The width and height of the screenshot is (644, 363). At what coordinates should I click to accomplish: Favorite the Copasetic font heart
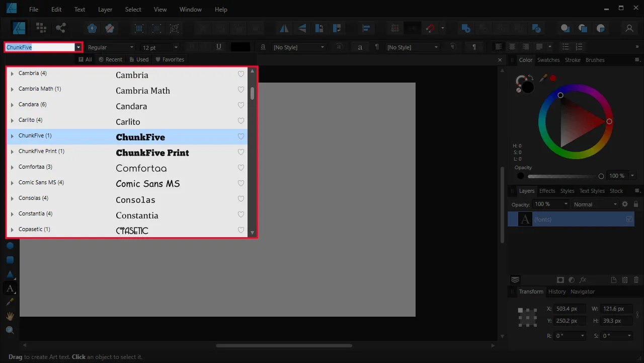click(x=241, y=230)
